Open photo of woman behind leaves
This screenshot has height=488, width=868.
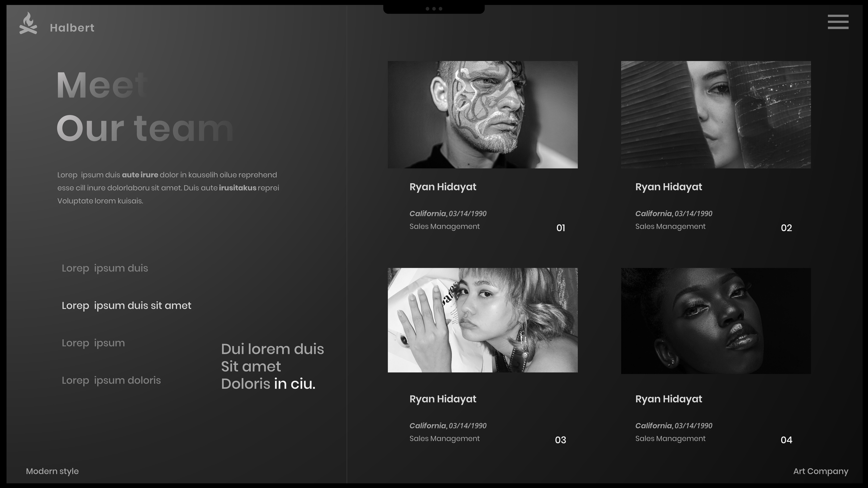pos(716,115)
